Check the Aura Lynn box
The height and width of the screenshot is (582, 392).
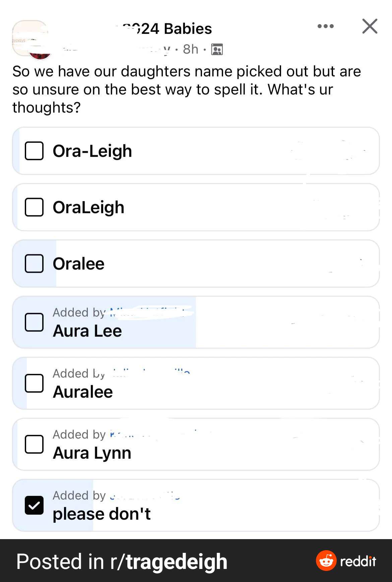tap(34, 444)
